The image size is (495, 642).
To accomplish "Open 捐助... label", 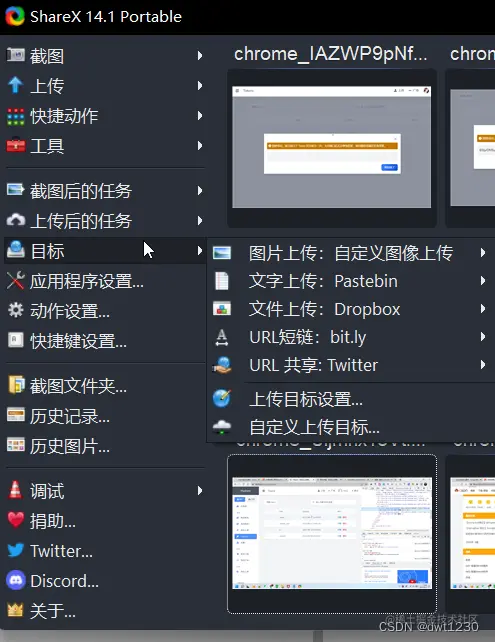I will 53,521.
